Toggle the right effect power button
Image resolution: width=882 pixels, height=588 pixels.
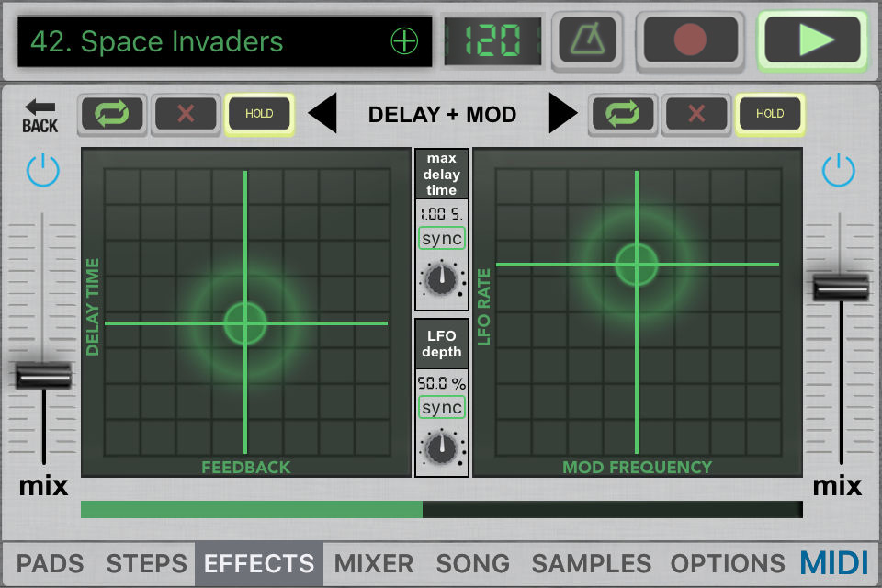pyautogui.click(x=838, y=170)
